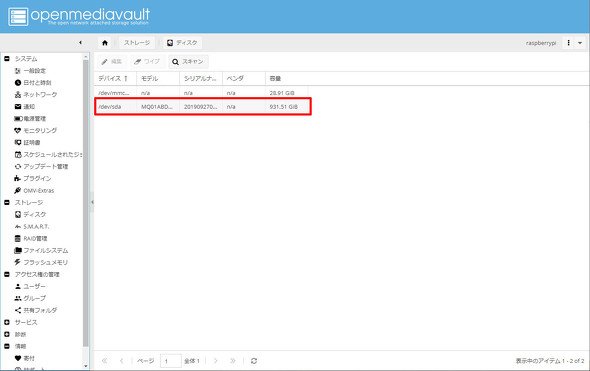Click sidebar scrollbar down arrow
The image size is (590, 371).
(x=86, y=366)
